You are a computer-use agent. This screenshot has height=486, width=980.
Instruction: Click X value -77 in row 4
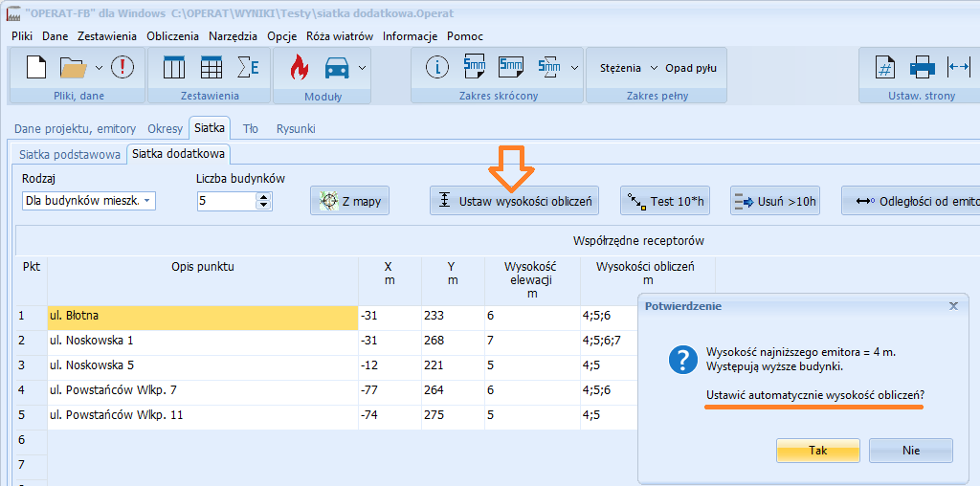pos(390,392)
